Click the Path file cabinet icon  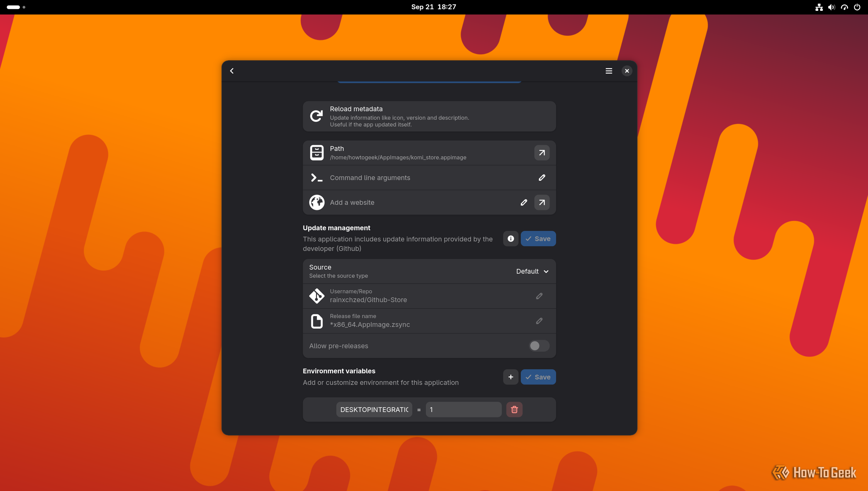click(x=317, y=153)
